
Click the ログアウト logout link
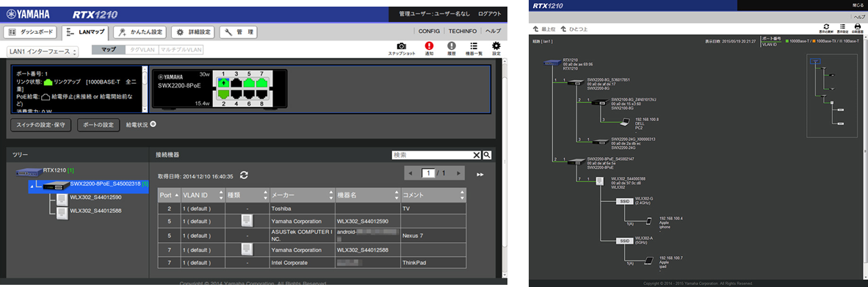click(490, 14)
